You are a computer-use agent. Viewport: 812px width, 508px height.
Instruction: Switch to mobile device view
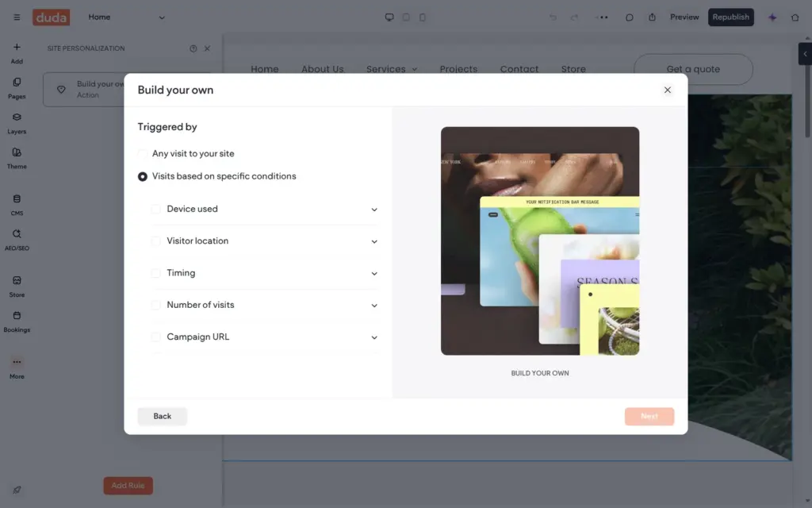pos(423,17)
